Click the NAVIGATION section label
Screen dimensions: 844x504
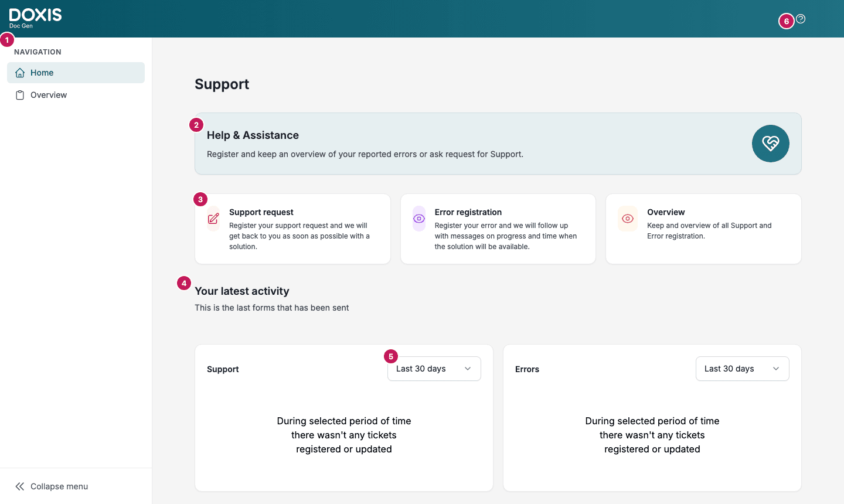pos(38,52)
